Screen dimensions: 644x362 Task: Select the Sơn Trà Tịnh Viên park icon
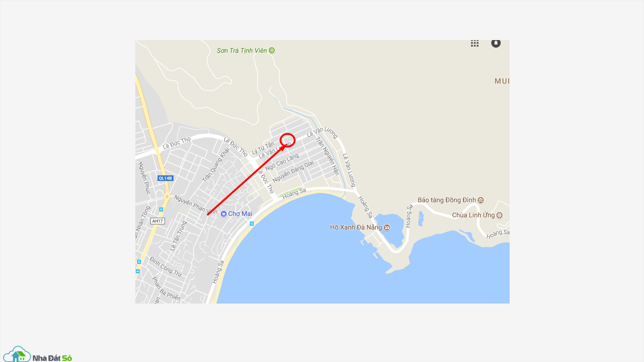(x=272, y=50)
